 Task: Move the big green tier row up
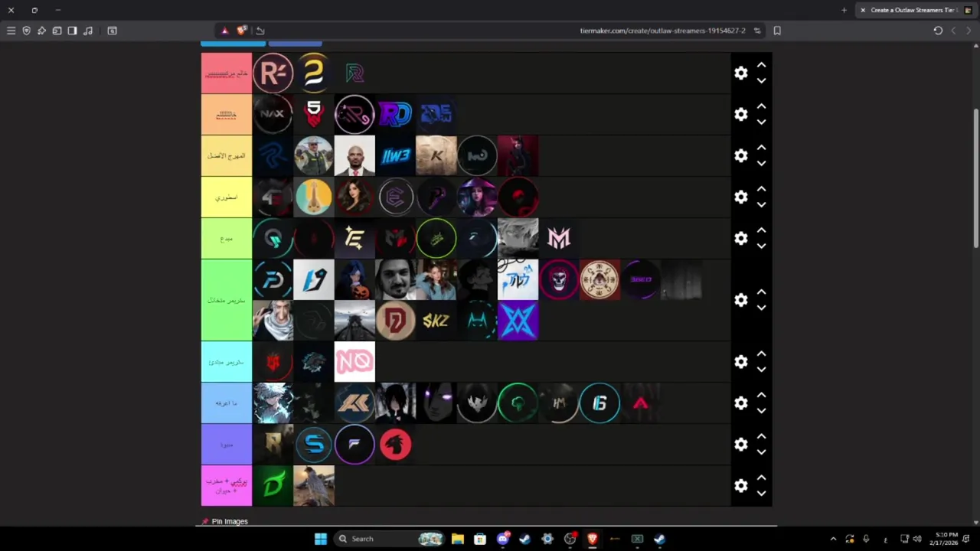point(761,292)
